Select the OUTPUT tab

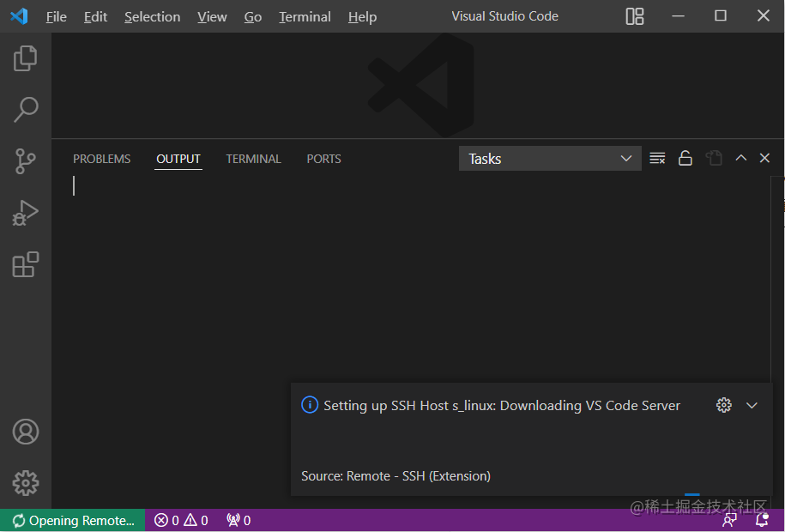[178, 159]
